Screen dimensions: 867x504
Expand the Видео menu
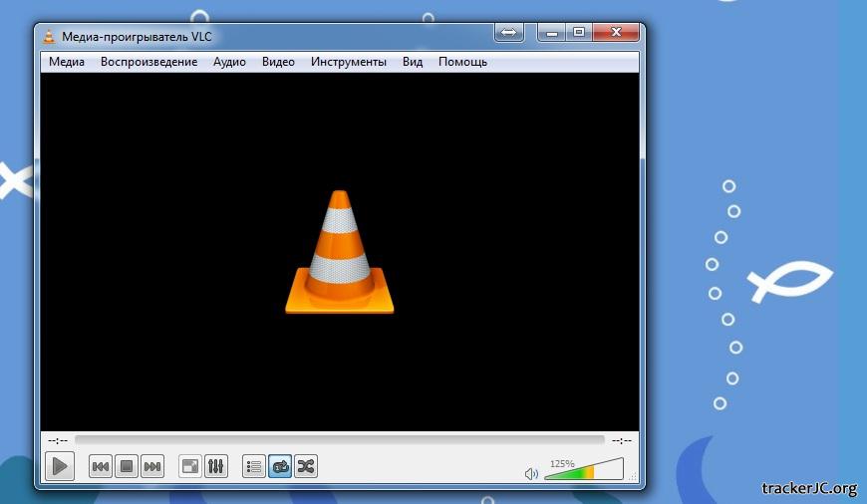278,62
